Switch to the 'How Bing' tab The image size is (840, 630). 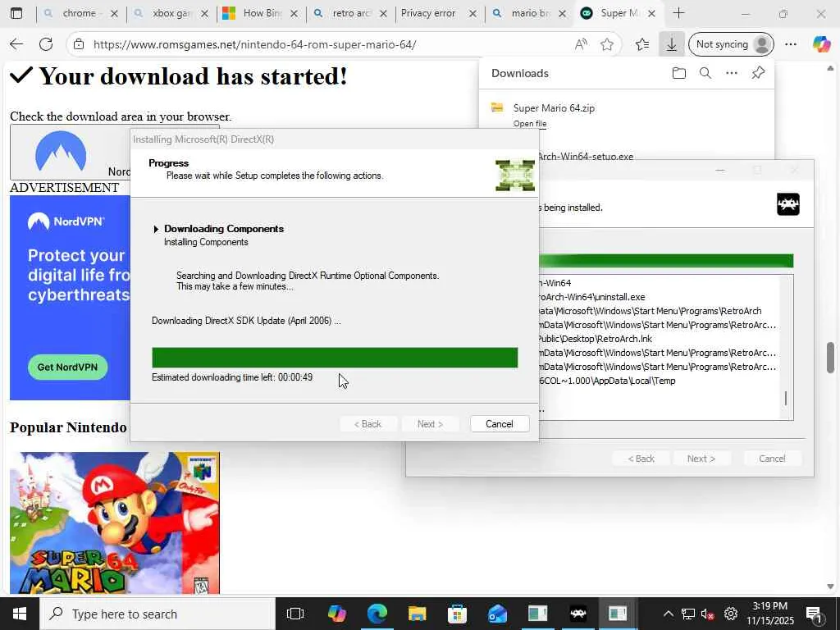262,13
